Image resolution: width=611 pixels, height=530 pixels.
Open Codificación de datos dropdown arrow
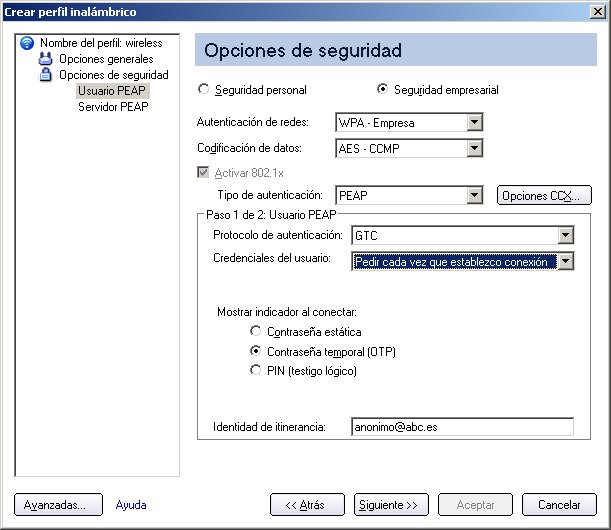click(x=474, y=148)
